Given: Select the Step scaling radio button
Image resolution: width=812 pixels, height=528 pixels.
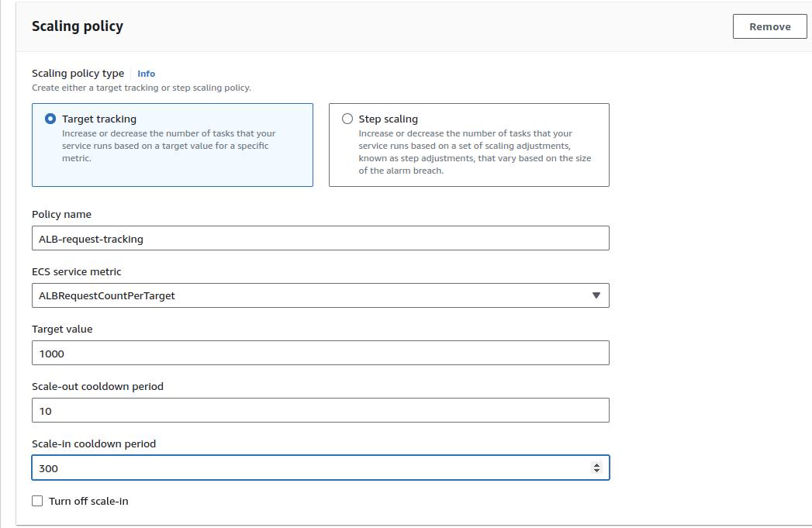Looking at the screenshot, I should (347, 119).
